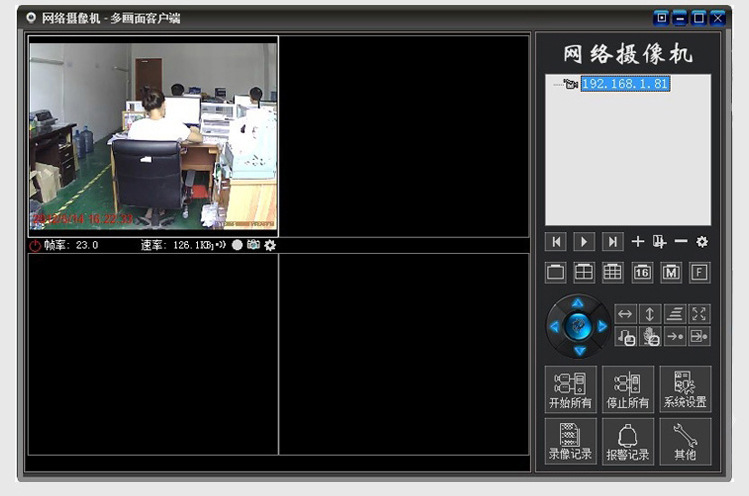Click 停止所有 (Stop All) button
The image size is (749, 496).
[x=628, y=389]
